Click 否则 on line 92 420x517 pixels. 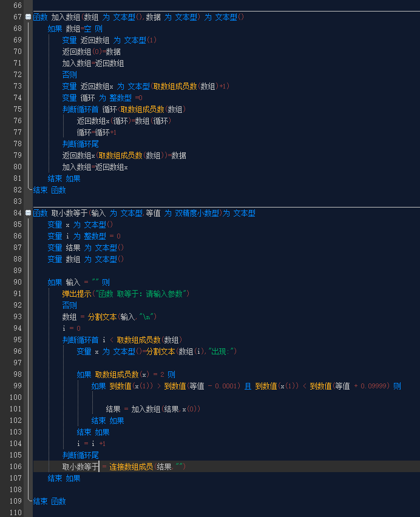coord(69,306)
